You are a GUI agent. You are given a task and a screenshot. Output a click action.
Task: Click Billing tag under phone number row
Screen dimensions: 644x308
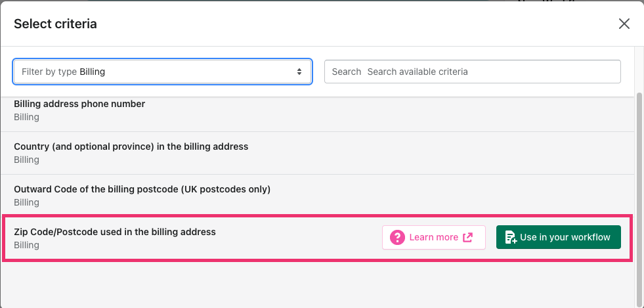point(27,117)
